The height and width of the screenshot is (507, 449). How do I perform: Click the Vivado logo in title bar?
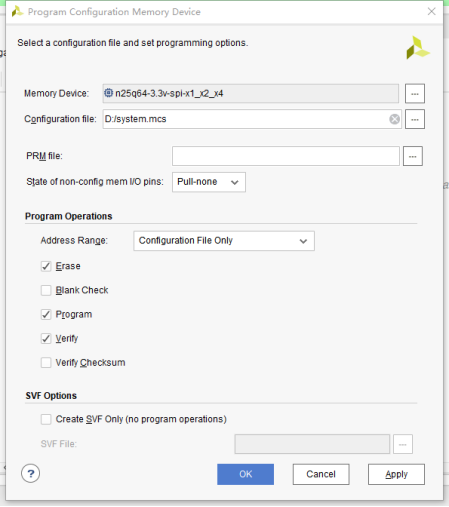[x=17, y=12]
